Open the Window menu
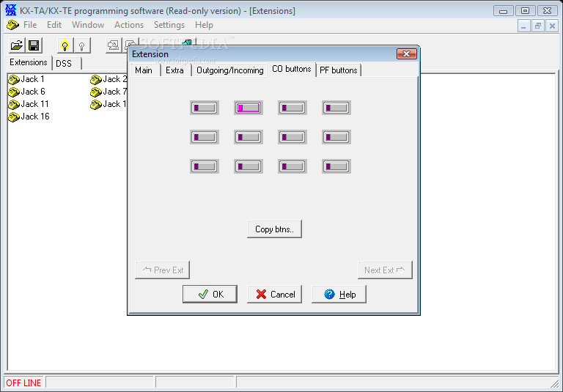This screenshot has width=563, height=392. click(88, 25)
